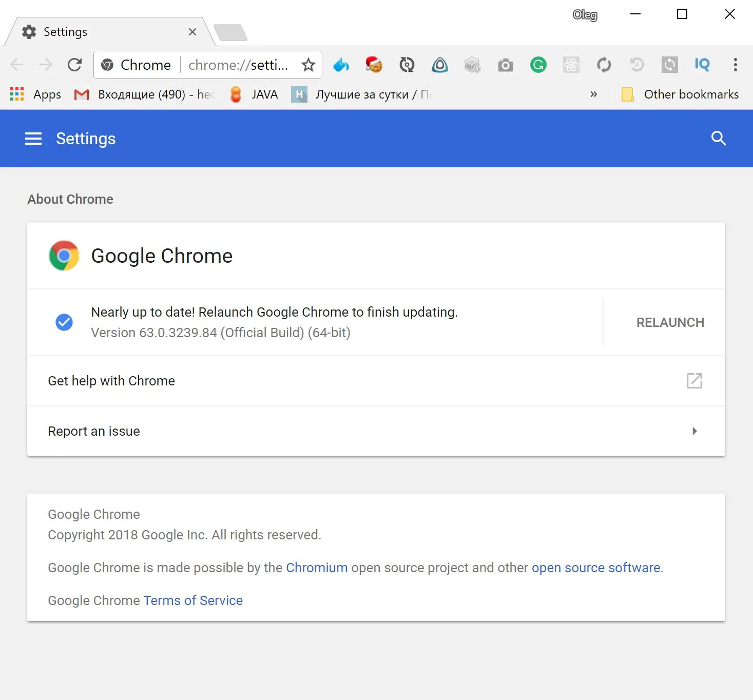Open the Settings hamburger menu
753x700 pixels.
coord(33,139)
